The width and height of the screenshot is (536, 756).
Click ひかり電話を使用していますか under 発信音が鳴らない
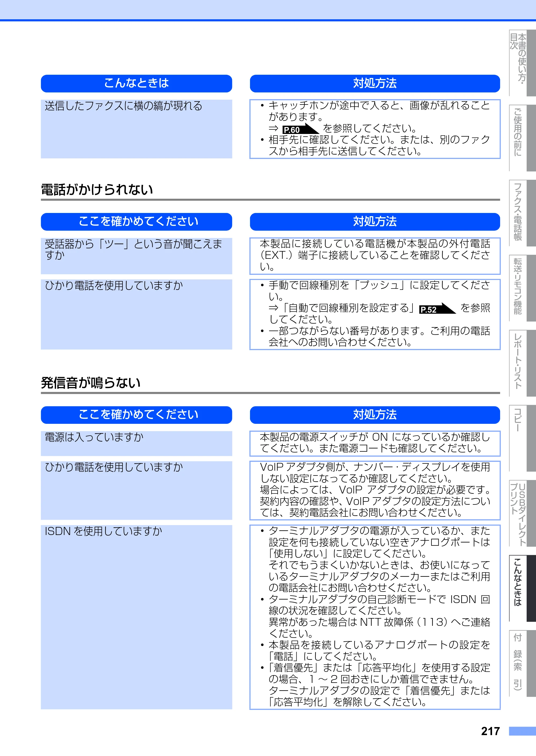click(136, 491)
